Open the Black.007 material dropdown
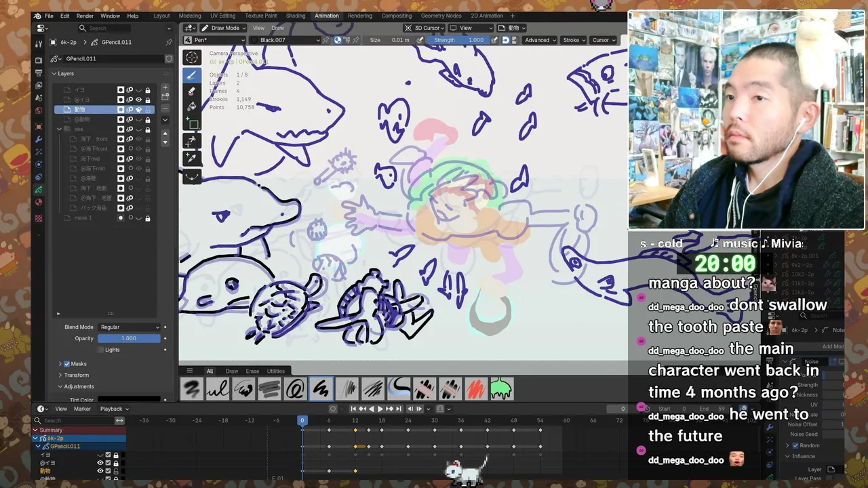 (285, 40)
